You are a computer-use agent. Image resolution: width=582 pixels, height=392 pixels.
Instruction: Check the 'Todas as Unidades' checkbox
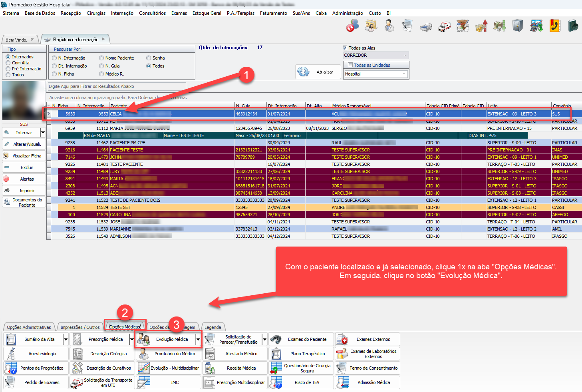350,65
